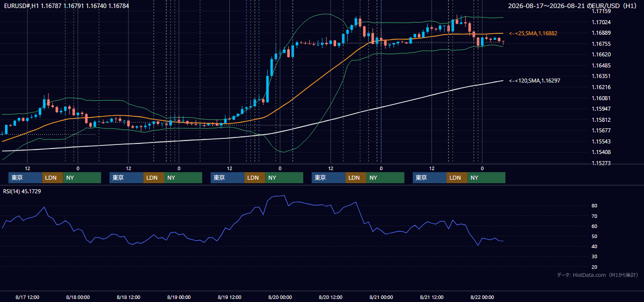Click the leftmost LDN session block
This screenshot has height=302, width=644.
point(52,178)
